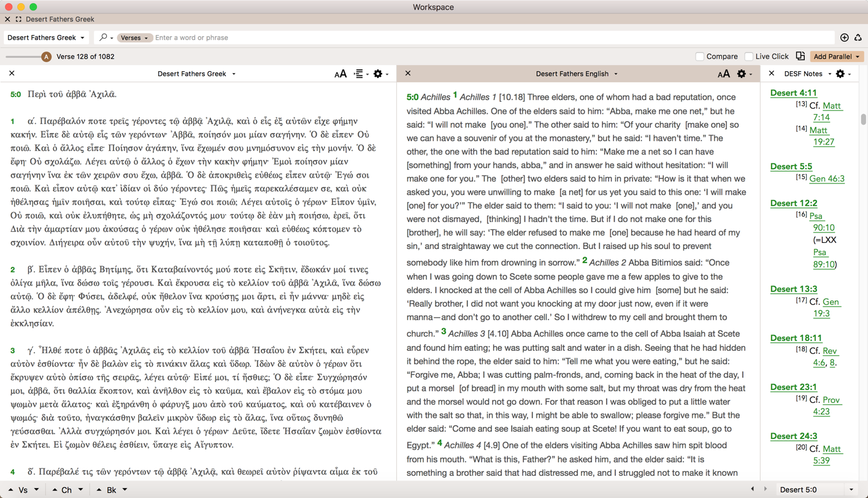Close the Desert Fathers English pane
868x498 pixels.
coord(408,74)
